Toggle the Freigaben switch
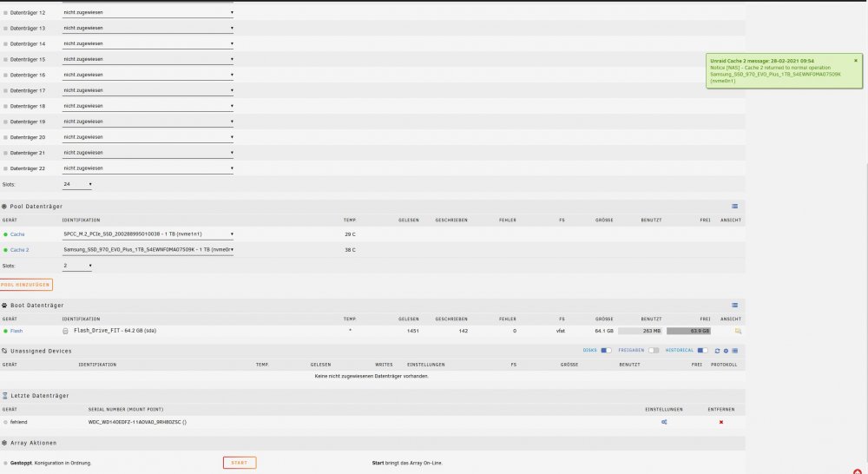 [x=654, y=351]
